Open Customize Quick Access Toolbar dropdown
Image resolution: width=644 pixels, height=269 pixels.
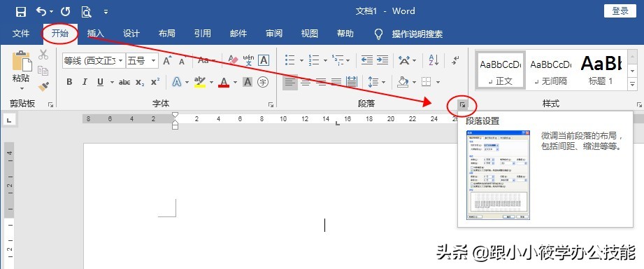click(x=106, y=12)
